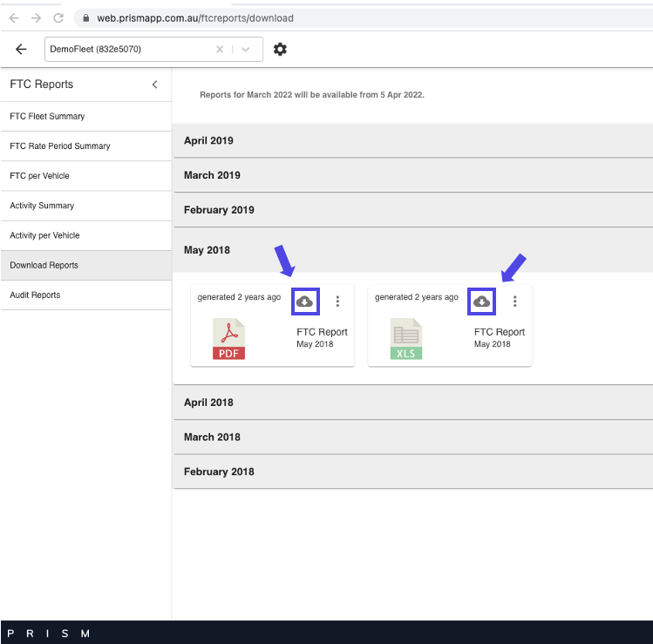
Task: Click the browser address bar URL
Action: 195,17
